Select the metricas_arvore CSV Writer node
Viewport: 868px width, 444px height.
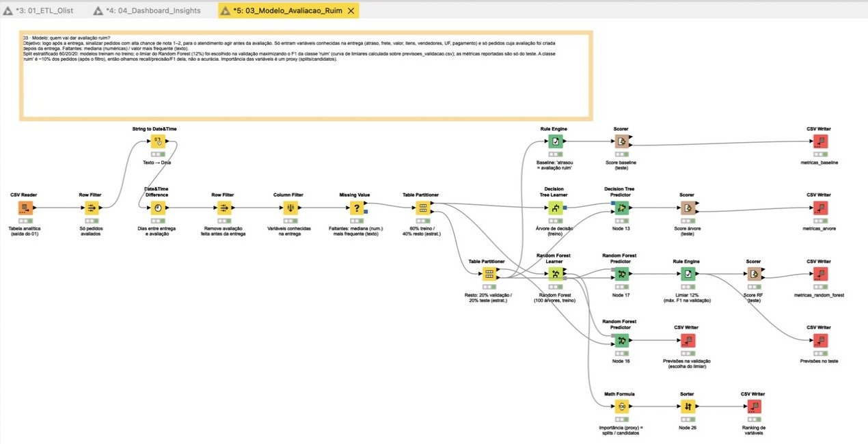coord(820,208)
